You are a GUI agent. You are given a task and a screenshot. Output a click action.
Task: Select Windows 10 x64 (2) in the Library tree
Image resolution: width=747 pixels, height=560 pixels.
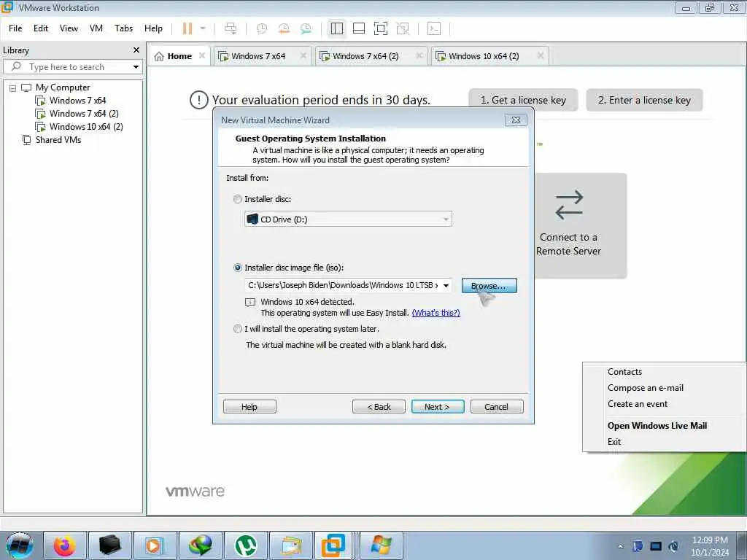click(x=86, y=127)
